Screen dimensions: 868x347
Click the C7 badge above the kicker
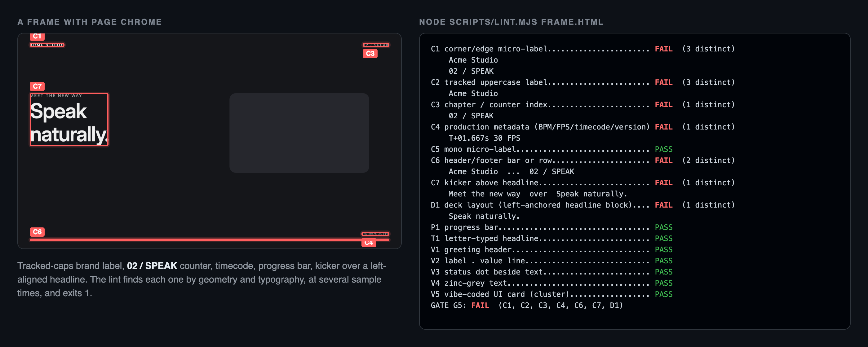point(37,86)
